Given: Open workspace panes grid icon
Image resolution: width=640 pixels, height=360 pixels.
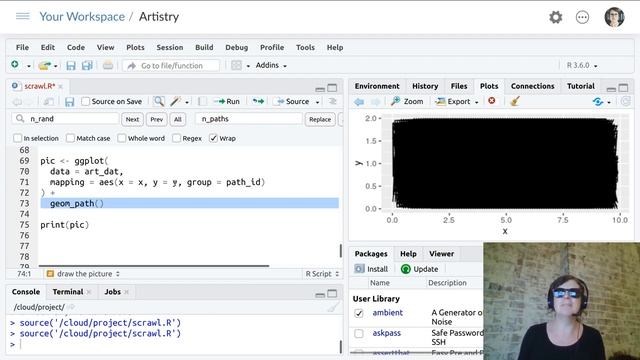Looking at the screenshot, I should (236, 65).
